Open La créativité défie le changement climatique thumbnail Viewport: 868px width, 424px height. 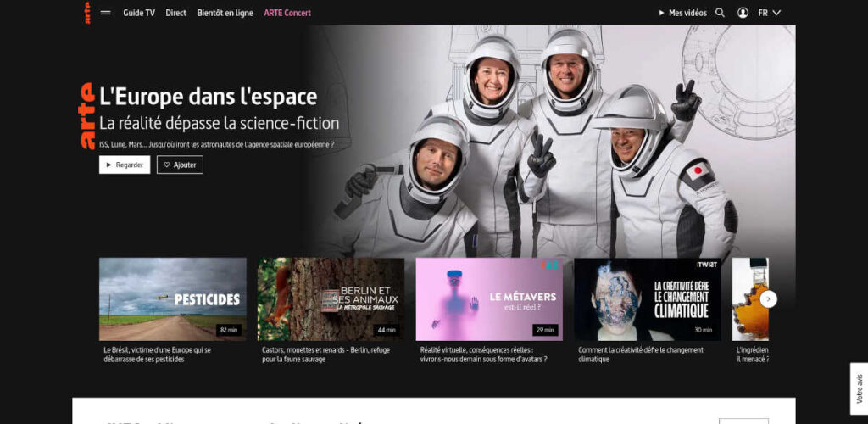[x=648, y=298]
